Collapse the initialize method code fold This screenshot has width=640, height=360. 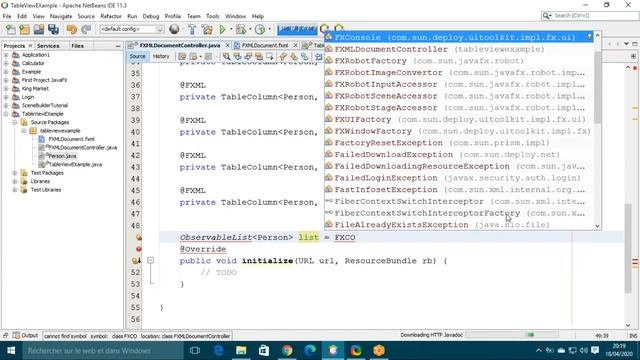pyautogui.click(x=151, y=260)
